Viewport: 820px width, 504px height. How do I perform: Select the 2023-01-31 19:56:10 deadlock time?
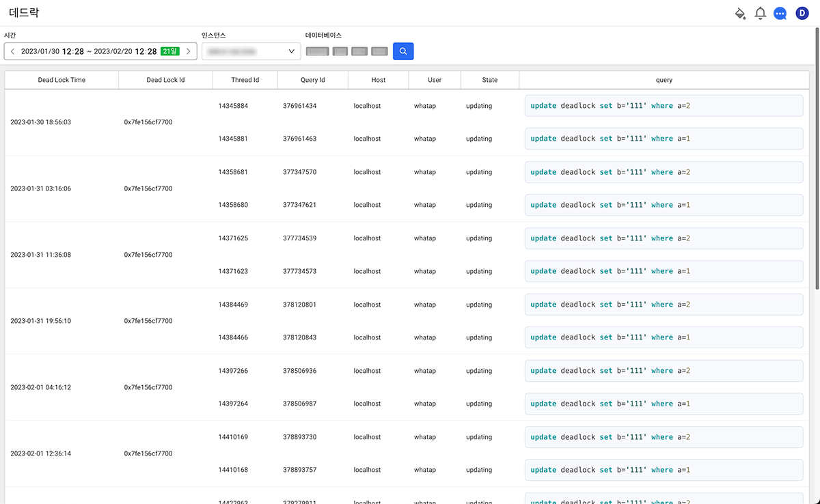tap(40, 321)
